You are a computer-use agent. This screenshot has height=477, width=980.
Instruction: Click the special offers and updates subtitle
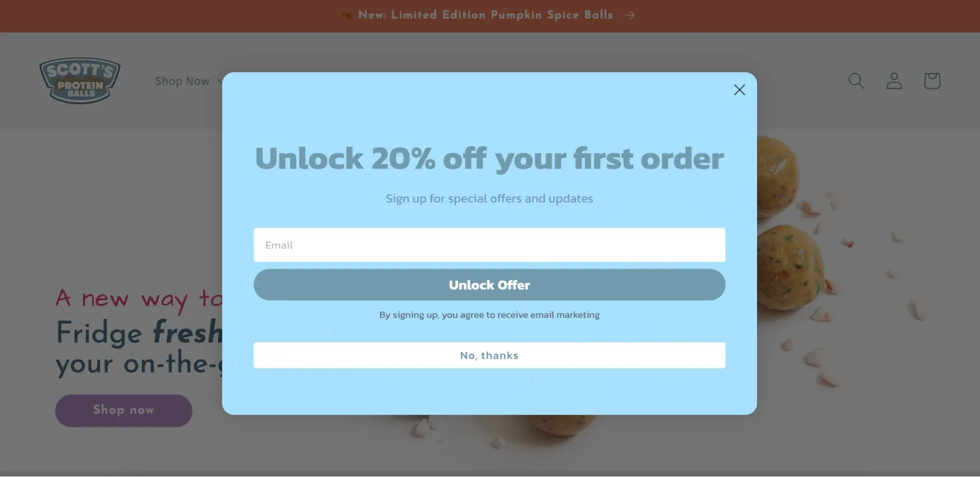coord(489,198)
